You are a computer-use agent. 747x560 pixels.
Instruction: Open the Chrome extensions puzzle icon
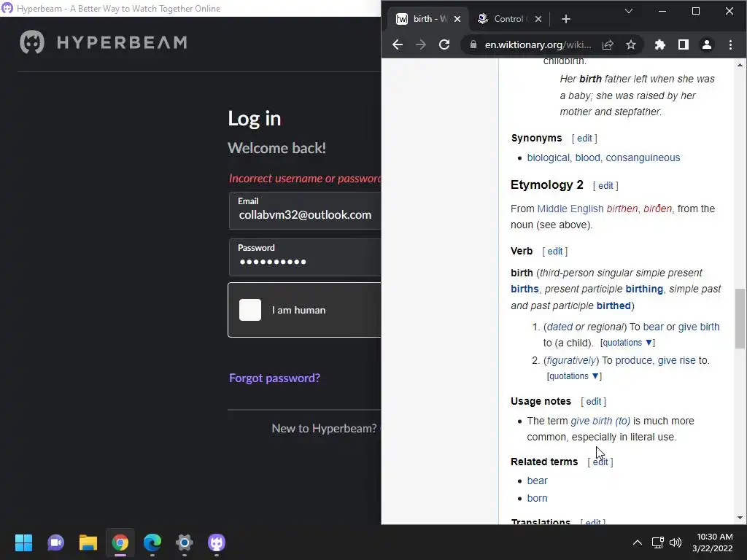659,44
